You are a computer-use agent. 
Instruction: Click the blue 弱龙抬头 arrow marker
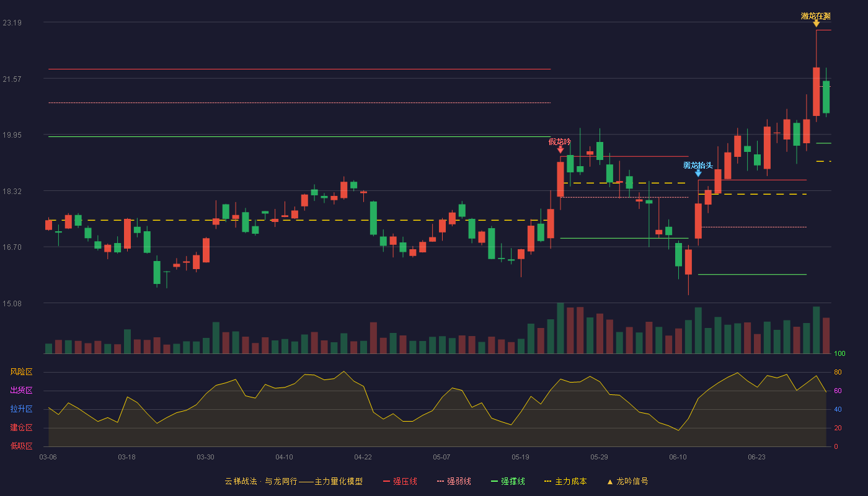click(x=698, y=173)
